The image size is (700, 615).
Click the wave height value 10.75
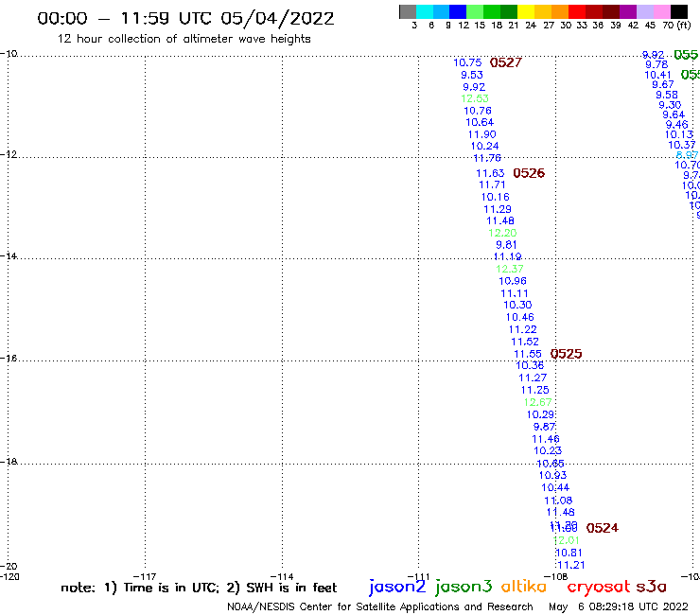point(468,63)
